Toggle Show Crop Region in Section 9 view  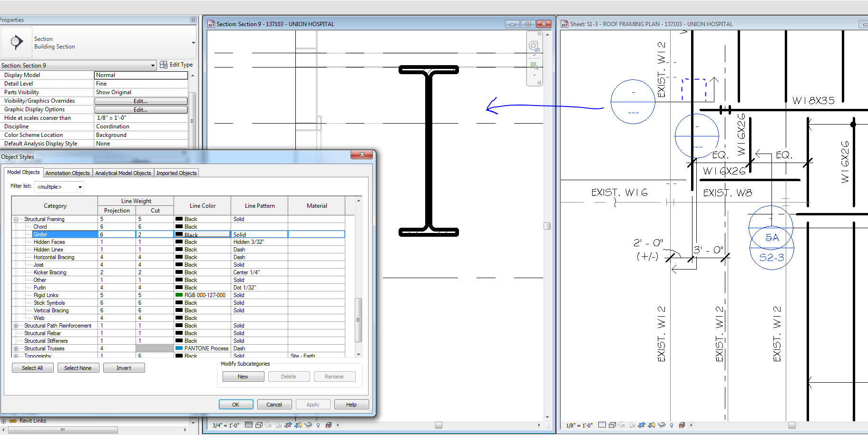pyautogui.click(x=298, y=425)
